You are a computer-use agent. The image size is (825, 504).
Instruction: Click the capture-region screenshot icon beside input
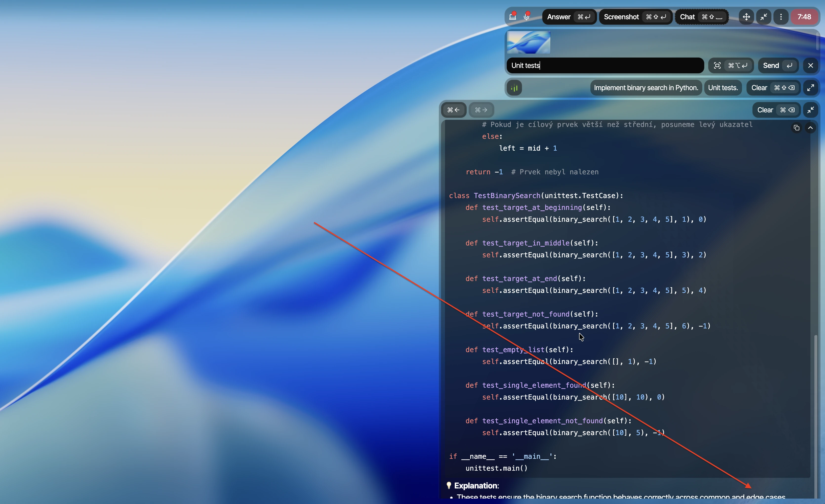[731, 65]
